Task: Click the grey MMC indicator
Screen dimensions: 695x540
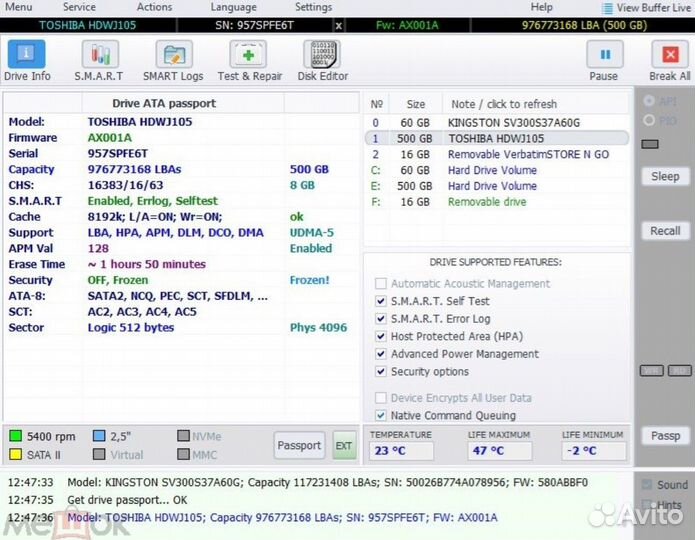Action: tap(184, 454)
